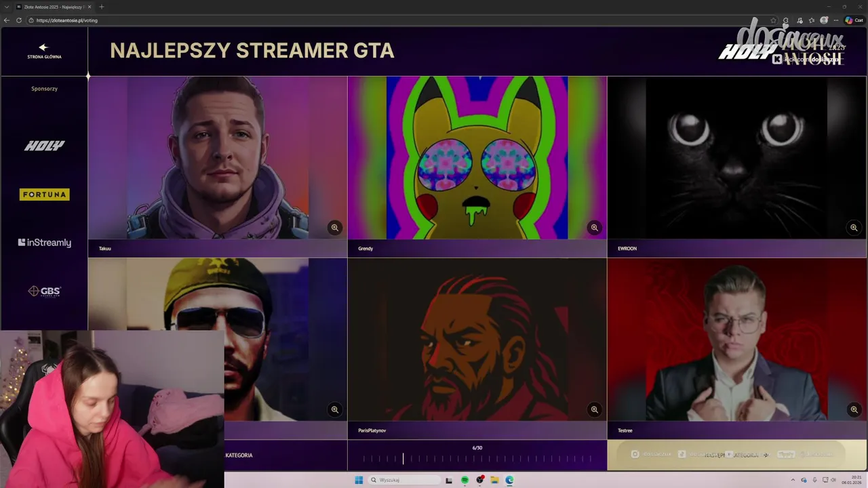The image size is (868, 488).
Task: Open Spotify from the taskbar
Action: coord(465,480)
